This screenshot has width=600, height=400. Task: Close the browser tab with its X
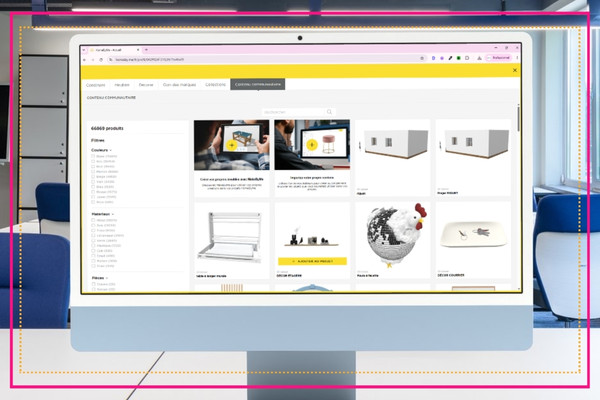pos(138,50)
